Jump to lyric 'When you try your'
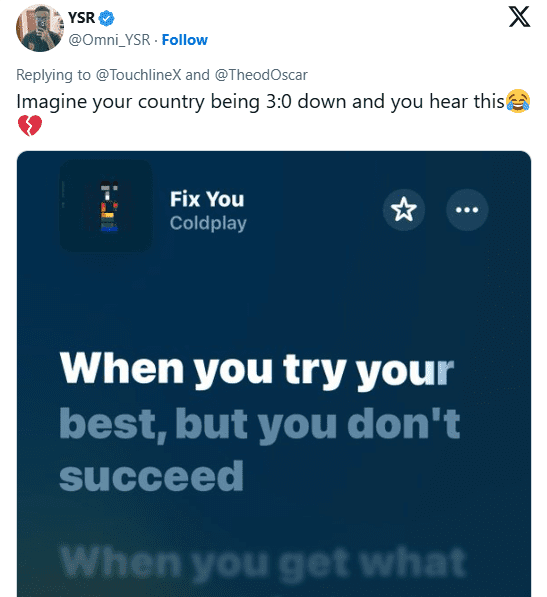 257,370
